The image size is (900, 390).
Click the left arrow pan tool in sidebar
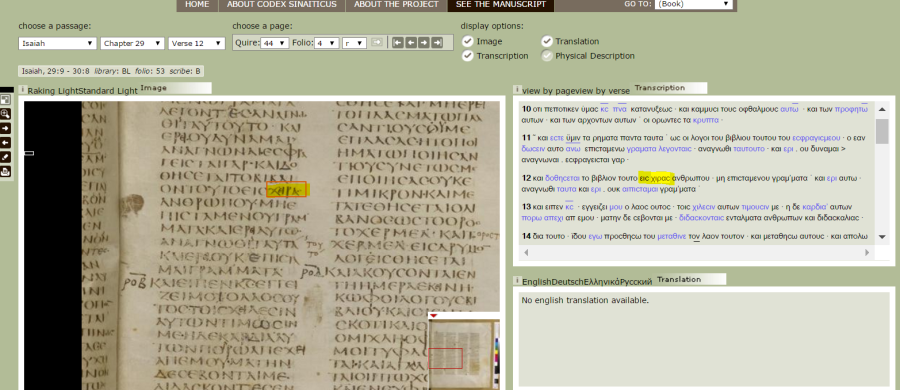[6, 142]
